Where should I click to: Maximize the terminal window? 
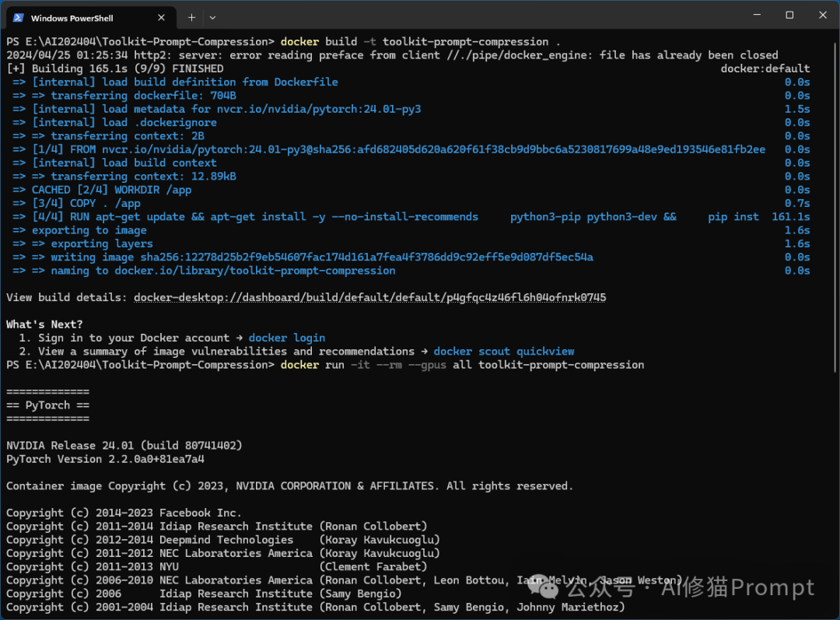click(789, 15)
